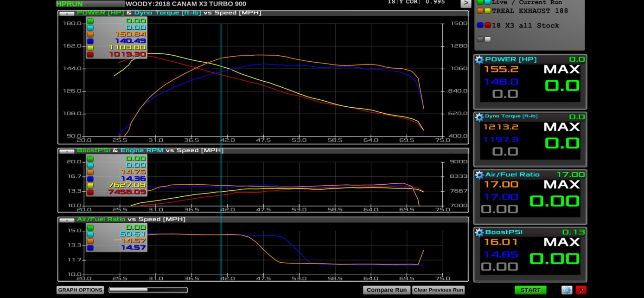Click the red X icon at bottom right
The width and height of the screenshot is (644, 298).
(581, 290)
